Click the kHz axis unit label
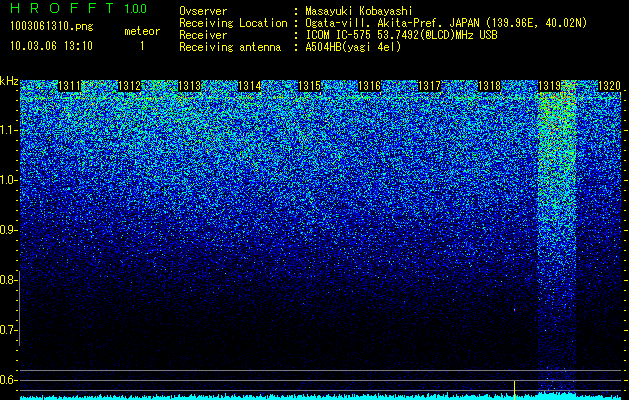This screenshot has width=629, height=400. pos(9,81)
